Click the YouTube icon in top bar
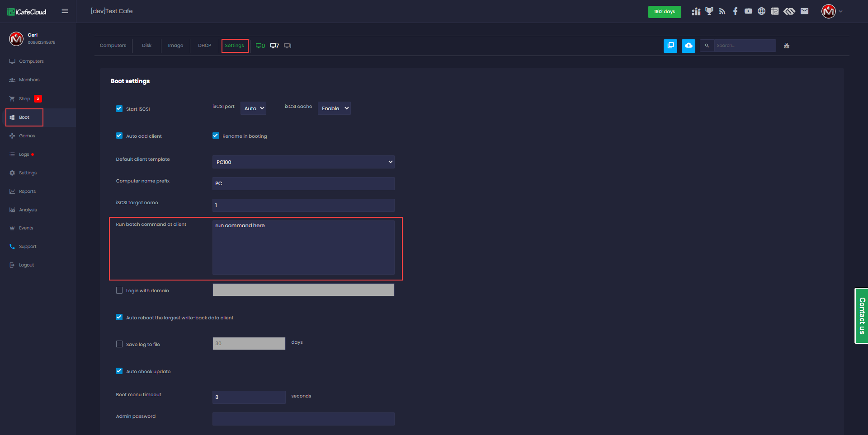 coord(748,11)
